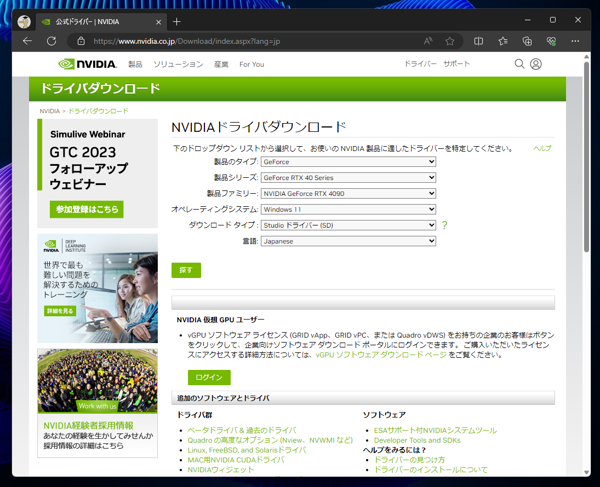Open the site search magnifier icon
Screen dimensions: 600x487
(x=519, y=64)
